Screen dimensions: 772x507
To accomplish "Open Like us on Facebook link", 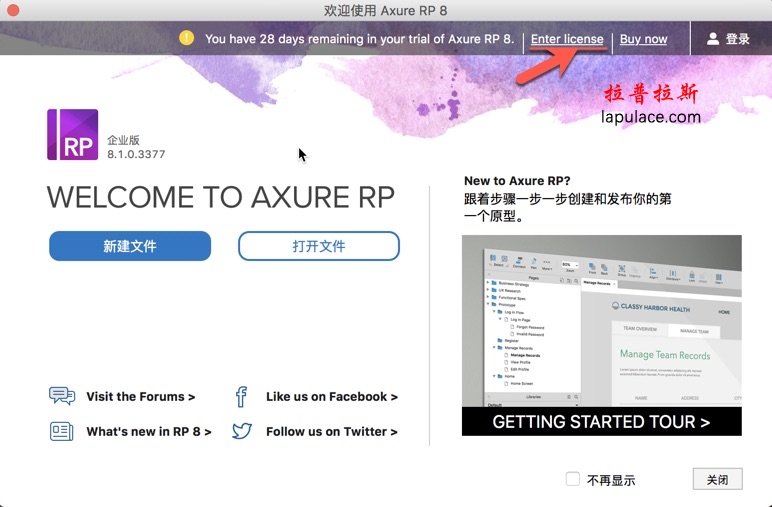I will click(332, 397).
